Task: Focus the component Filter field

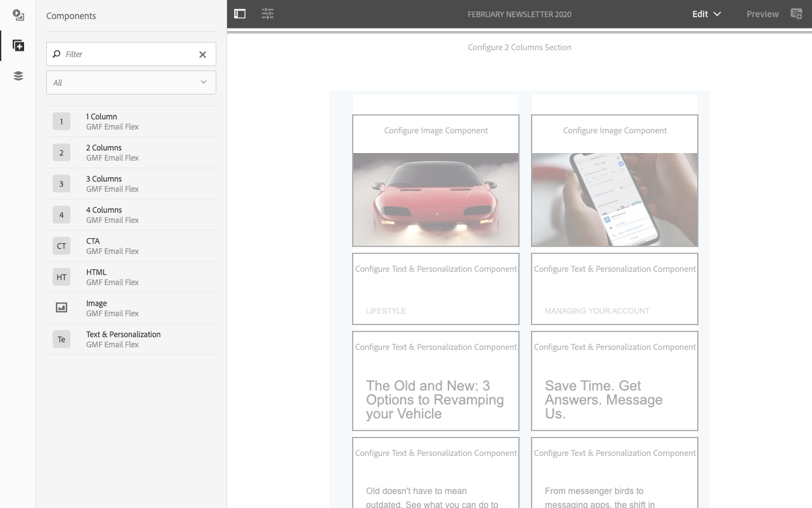Action: click(131, 54)
